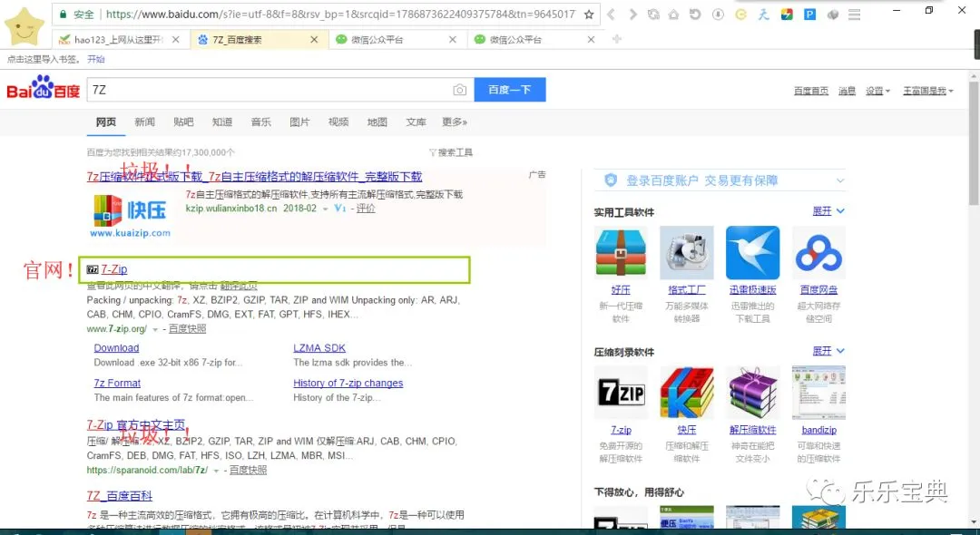Close the 7Z_百度搜索 tab
980x535 pixels.
pos(314,39)
